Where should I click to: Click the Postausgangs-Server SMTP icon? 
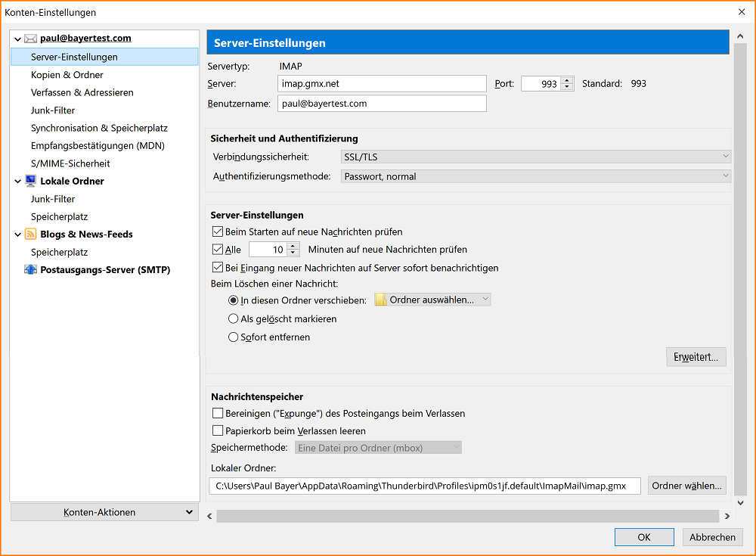tap(30, 270)
